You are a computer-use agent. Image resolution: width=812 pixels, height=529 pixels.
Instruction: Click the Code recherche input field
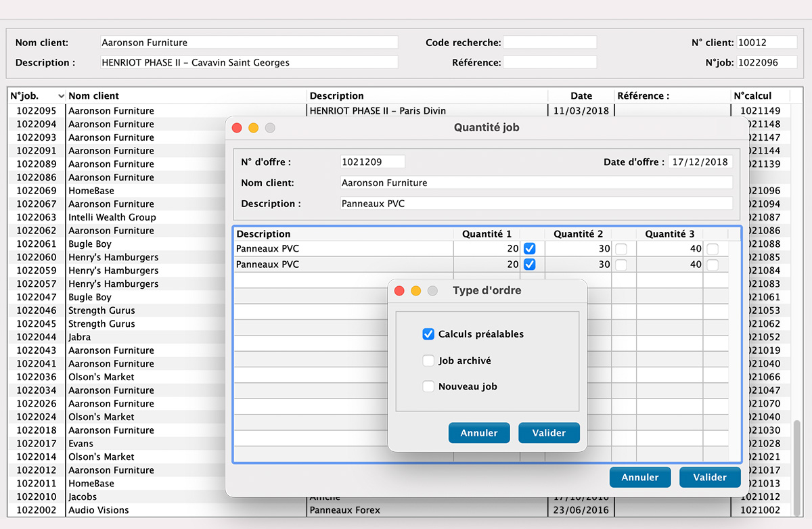click(549, 43)
